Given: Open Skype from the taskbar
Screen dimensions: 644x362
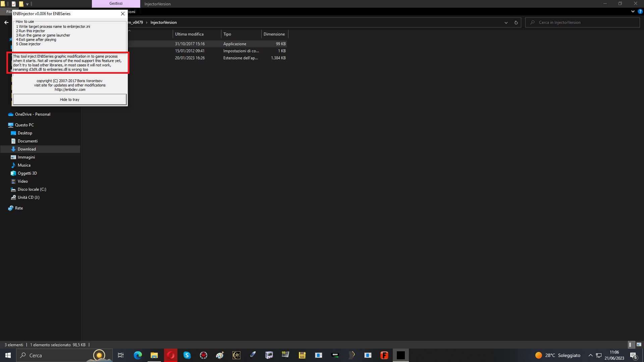Looking at the screenshot, I should tap(187, 355).
